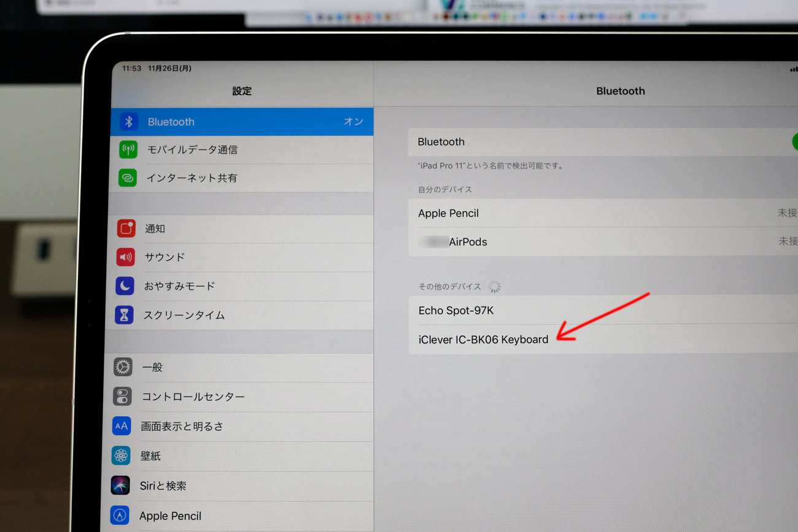798x532 pixels.
Task: Open モバイルデータ通信 settings
Action: (x=241, y=149)
